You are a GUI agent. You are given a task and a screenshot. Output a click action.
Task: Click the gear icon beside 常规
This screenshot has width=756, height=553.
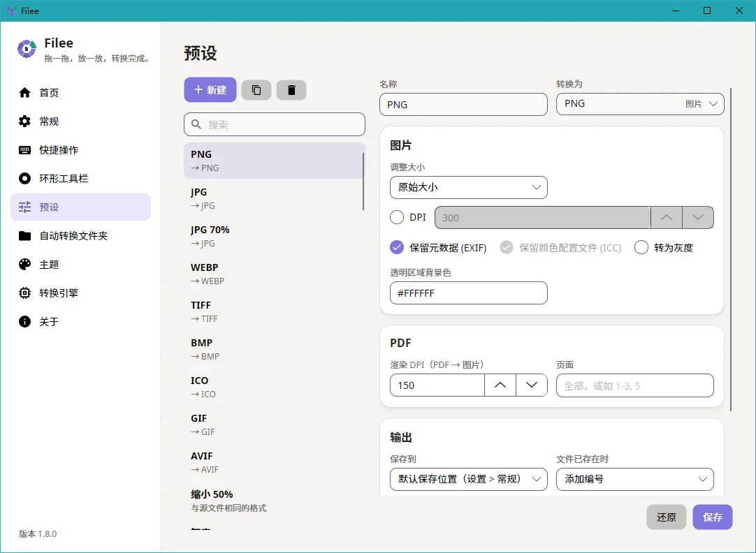[x=24, y=121]
